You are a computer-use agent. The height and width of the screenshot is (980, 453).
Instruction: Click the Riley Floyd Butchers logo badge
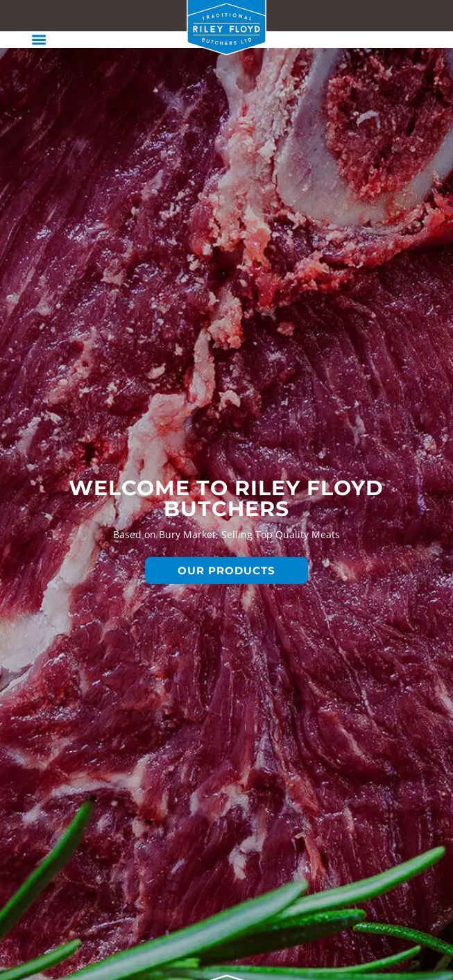coord(226,27)
